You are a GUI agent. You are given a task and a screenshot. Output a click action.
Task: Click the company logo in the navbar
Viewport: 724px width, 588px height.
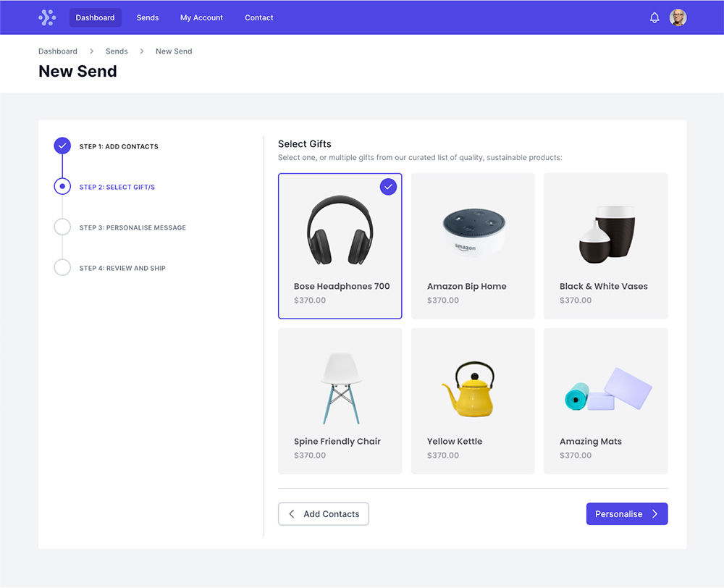[x=47, y=17]
